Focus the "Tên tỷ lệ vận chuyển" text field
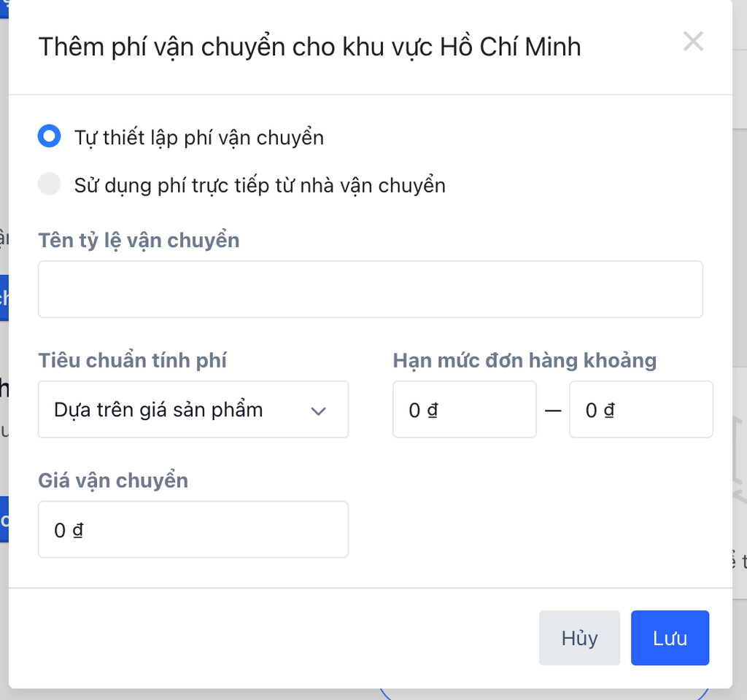747x700 pixels. [370, 289]
